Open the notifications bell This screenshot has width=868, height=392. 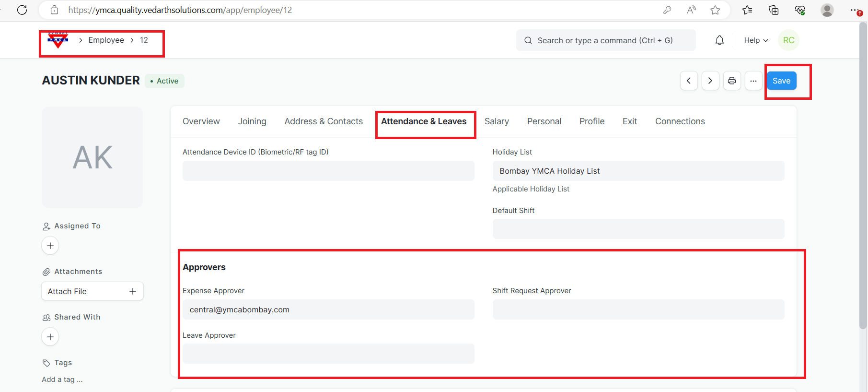(x=719, y=40)
